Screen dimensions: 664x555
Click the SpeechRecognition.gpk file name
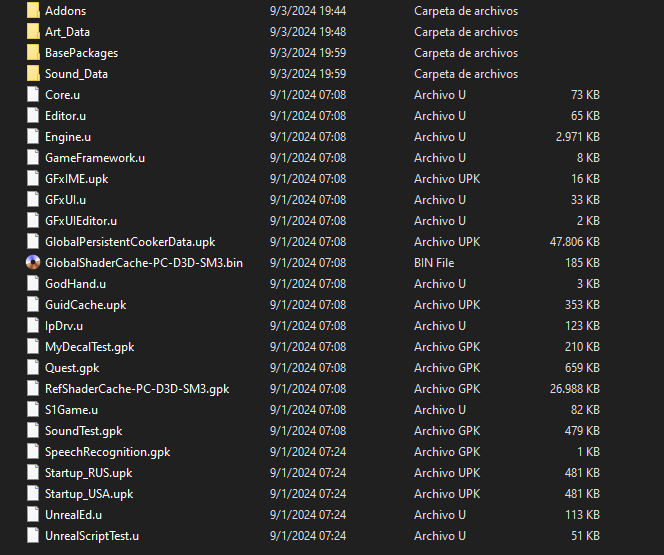point(107,451)
